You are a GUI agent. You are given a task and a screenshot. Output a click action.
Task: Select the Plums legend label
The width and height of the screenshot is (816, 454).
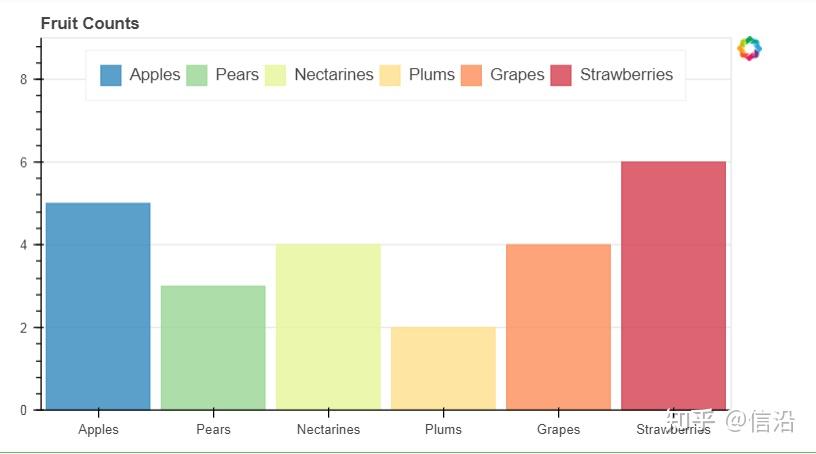tap(432, 75)
